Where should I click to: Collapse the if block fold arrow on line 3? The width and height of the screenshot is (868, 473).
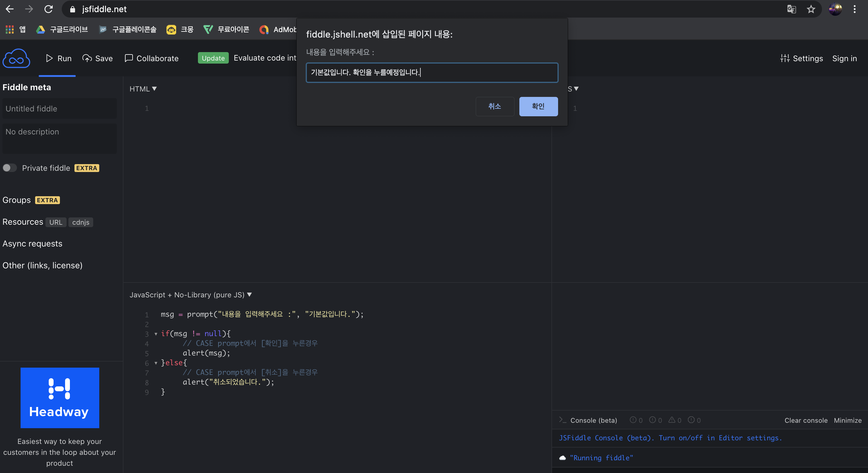(156, 334)
